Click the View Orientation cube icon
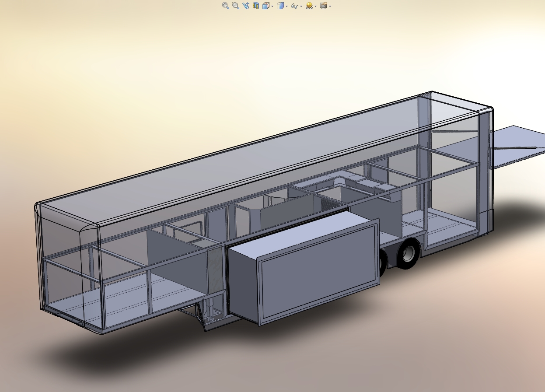Image resolution: width=545 pixels, height=392 pixels. coord(266,6)
